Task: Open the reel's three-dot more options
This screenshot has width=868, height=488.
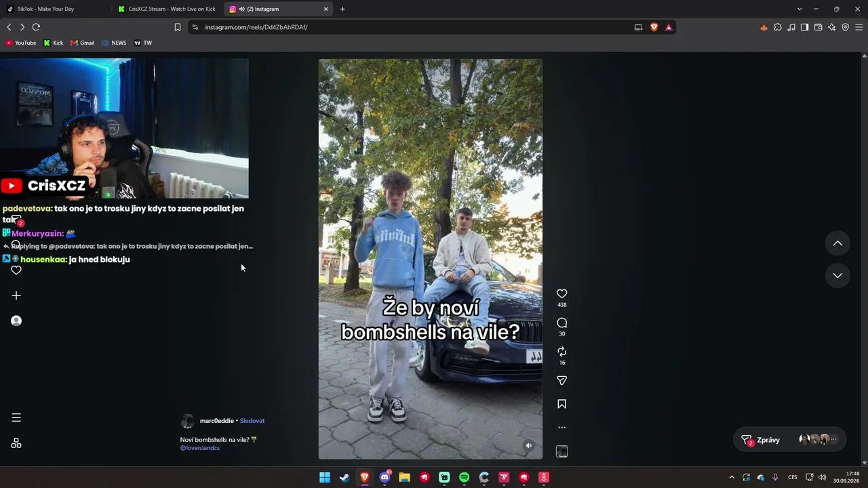Action: (561, 428)
